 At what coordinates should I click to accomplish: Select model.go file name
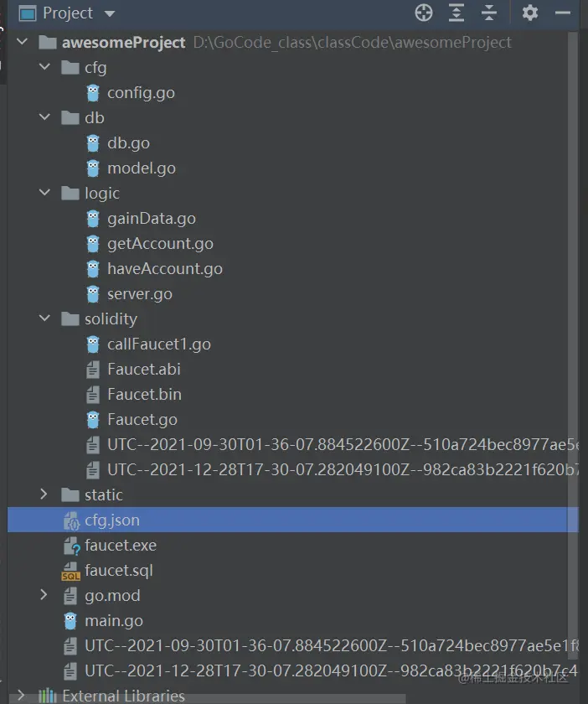coord(142,168)
